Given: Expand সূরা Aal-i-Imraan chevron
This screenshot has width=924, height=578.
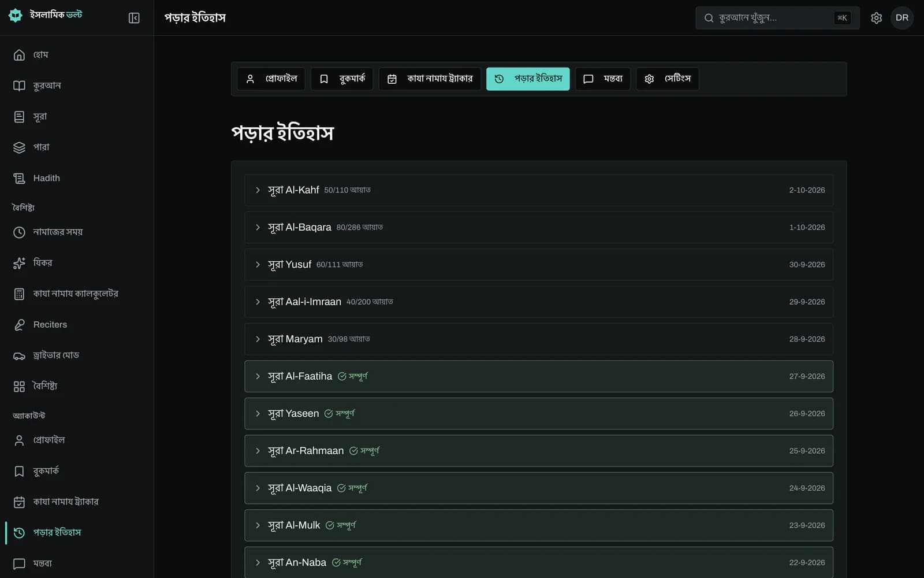Looking at the screenshot, I should click(258, 302).
